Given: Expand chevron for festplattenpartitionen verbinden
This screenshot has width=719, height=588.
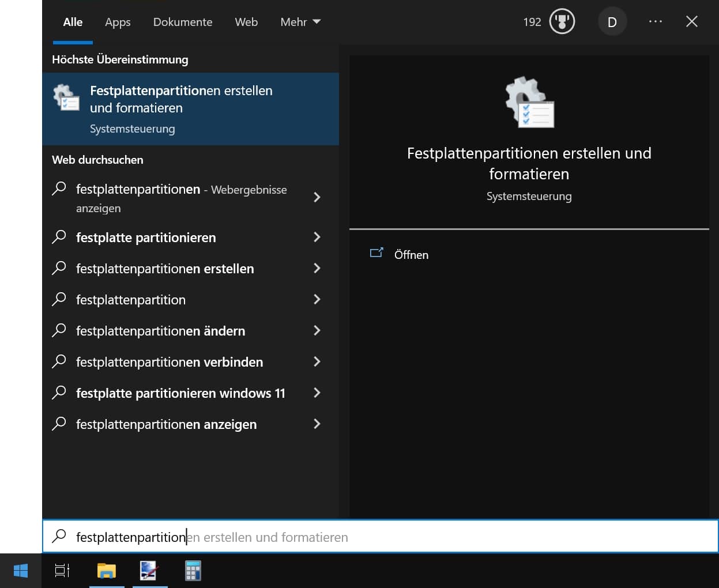Looking at the screenshot, I should coord(317,361).
